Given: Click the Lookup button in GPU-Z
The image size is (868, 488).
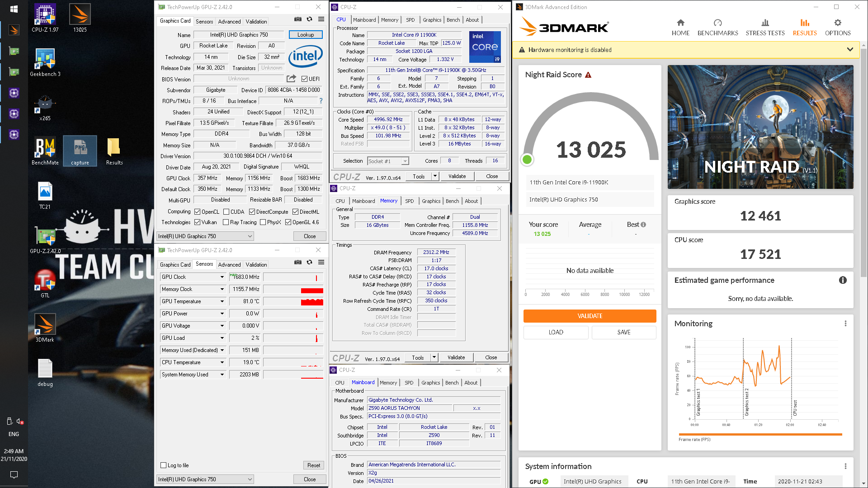Looking at the screenshot, I should [x=306, y=35].
